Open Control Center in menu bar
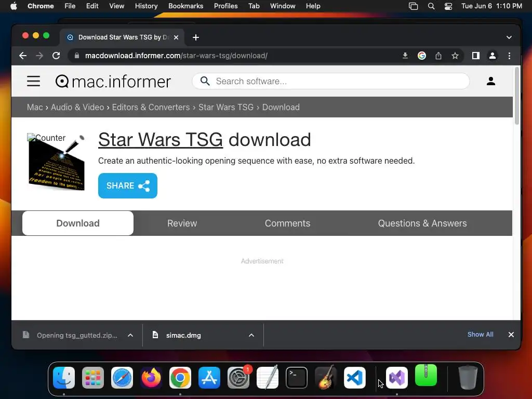Image resolution: width=532 pixels, height=399 pixels. click(x=448, y=6)
